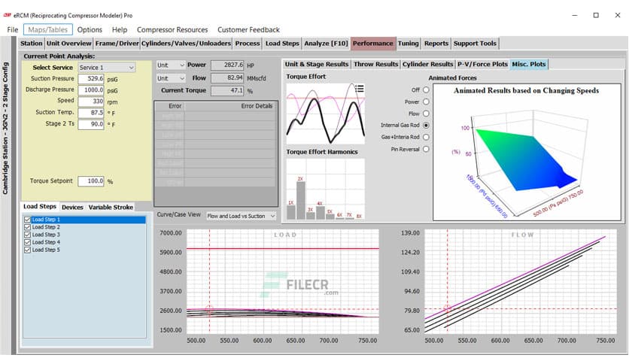Click the Suction Temp. input field
The height and width of the screenshot is (364, 629).
tap(91, 113)
